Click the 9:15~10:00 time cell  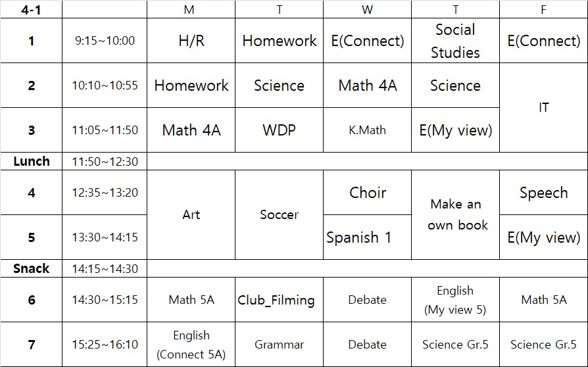click(x=105, y=41)
